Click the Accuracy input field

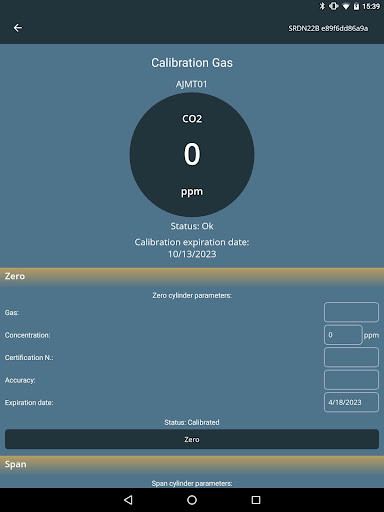351,380
